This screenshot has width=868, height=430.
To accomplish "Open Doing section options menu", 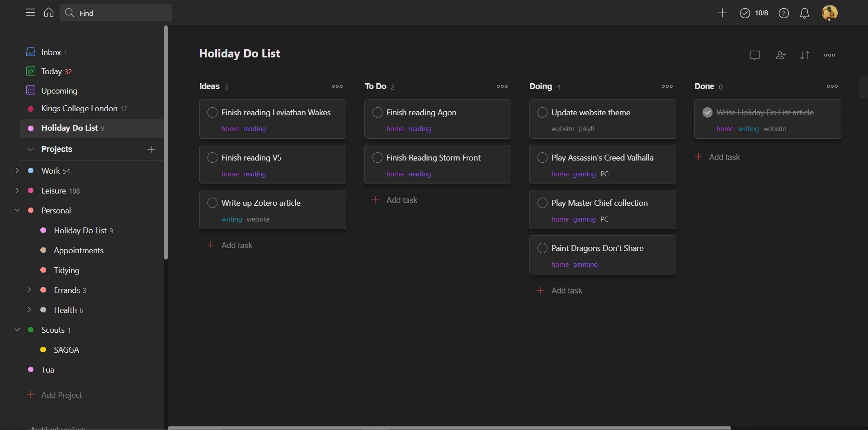I will coord(667,86).
